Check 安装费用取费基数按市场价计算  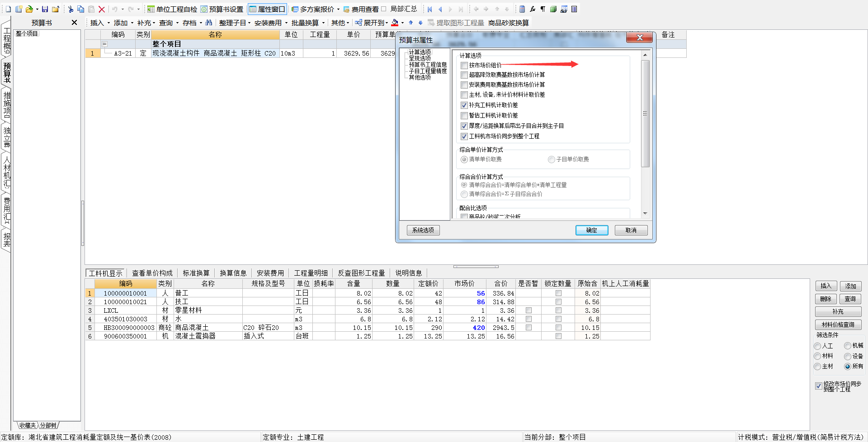464,85
